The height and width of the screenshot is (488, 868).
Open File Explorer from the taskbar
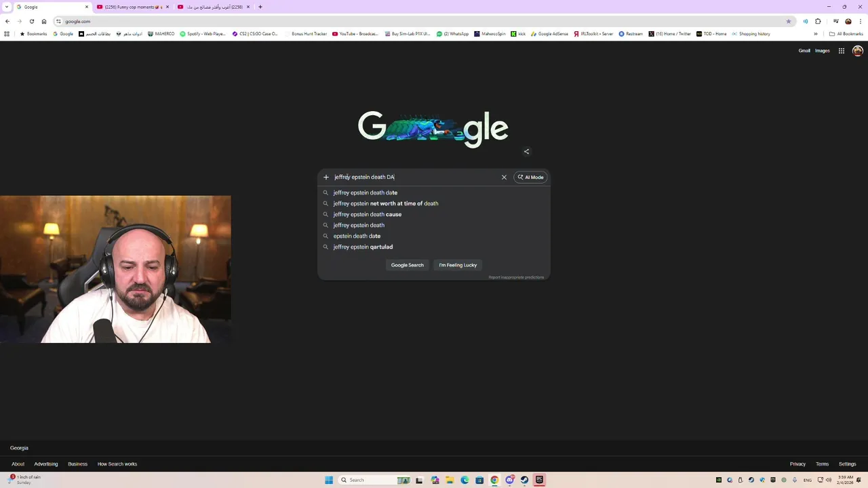click(x=450, y=480)
